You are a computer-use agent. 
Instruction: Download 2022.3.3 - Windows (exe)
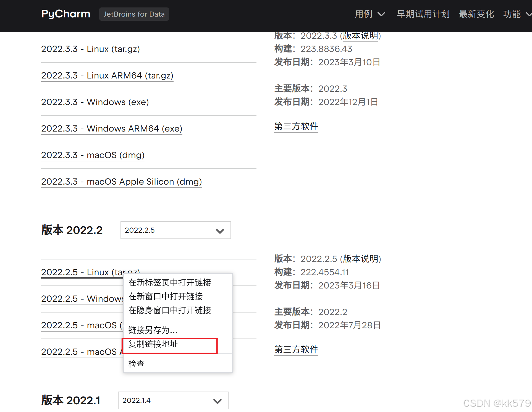(95, 102)
